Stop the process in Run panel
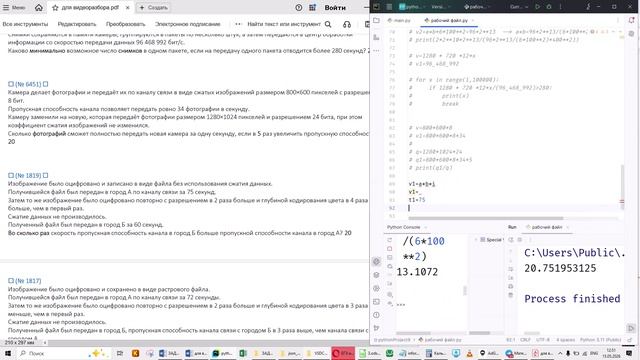This screenshot has width=640, height=360. [x=520, y=240]
